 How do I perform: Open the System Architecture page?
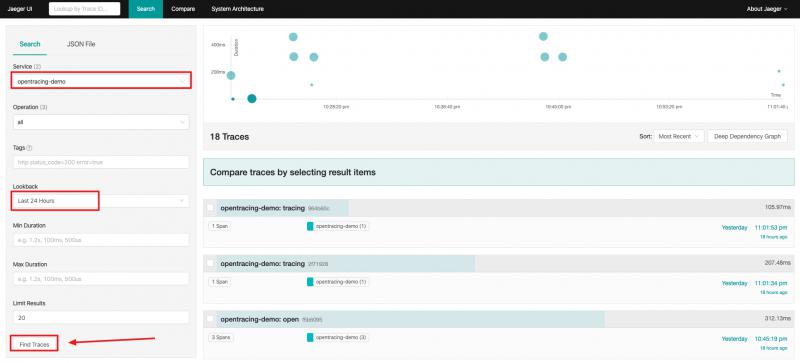point(238,9)
